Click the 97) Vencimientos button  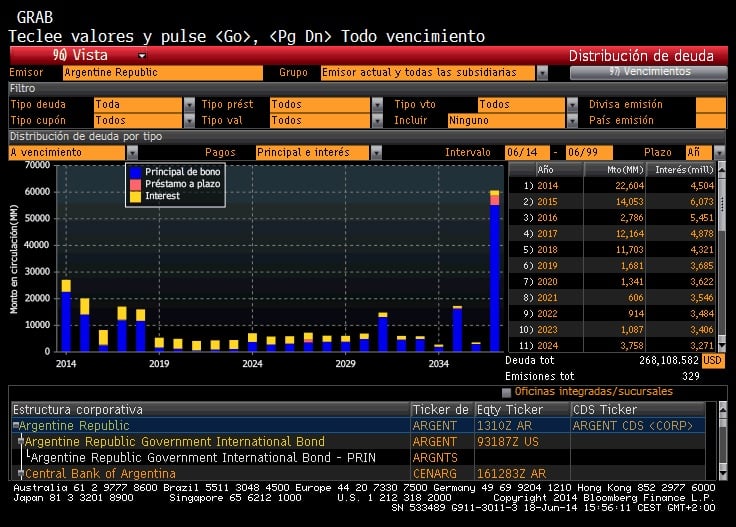649,72
